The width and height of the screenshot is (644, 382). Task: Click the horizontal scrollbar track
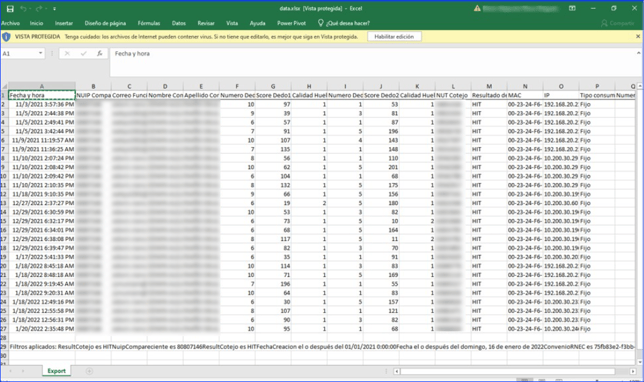[x=508, y=371]
